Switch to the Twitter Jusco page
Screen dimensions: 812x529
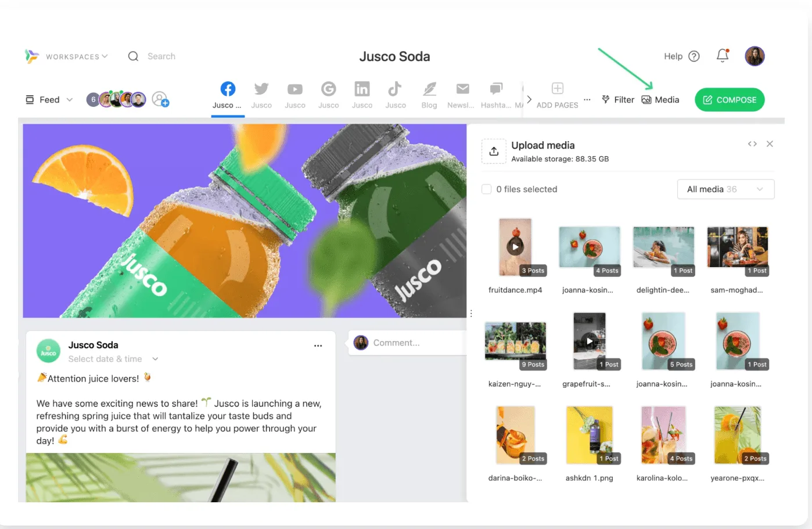pos(261,95)
